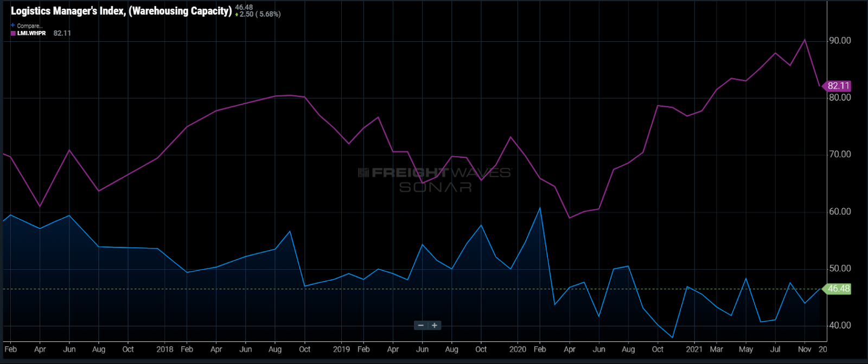Screen dimensions: 868x364
Task: Click the green up arrow change indicator
Action: tap(237, 15)
